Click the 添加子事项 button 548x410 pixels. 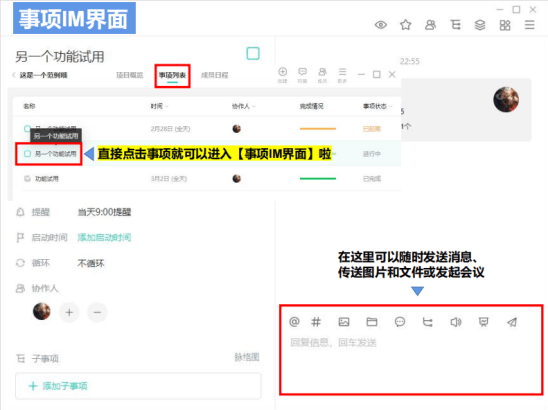(138, 386)
